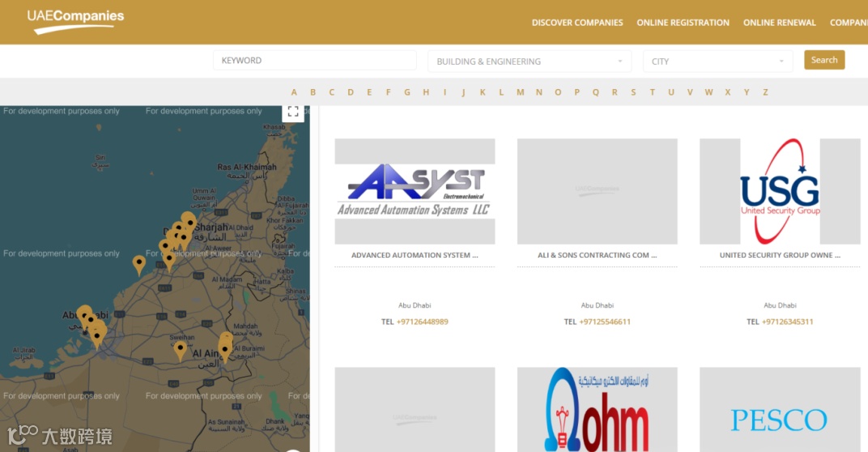The width and height of the screenshot is (868, 452).
Task: Filter companies by letter M
Action: pos(521,92)
